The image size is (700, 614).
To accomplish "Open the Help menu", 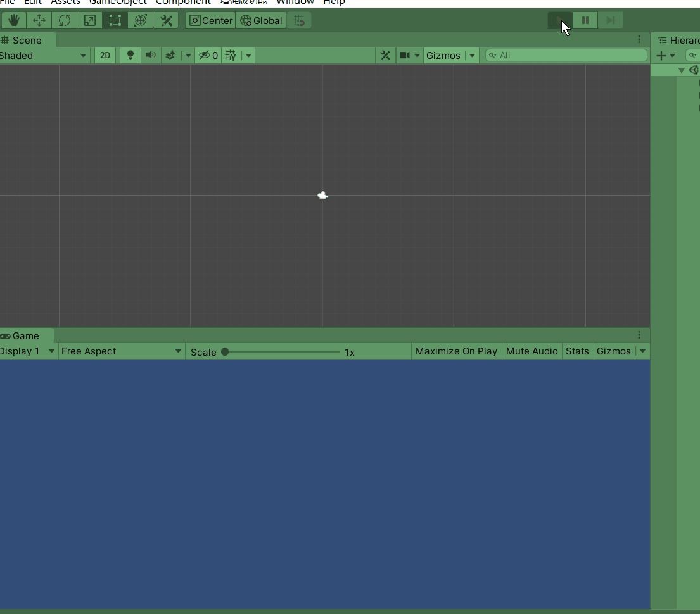I will pos(334,3).
